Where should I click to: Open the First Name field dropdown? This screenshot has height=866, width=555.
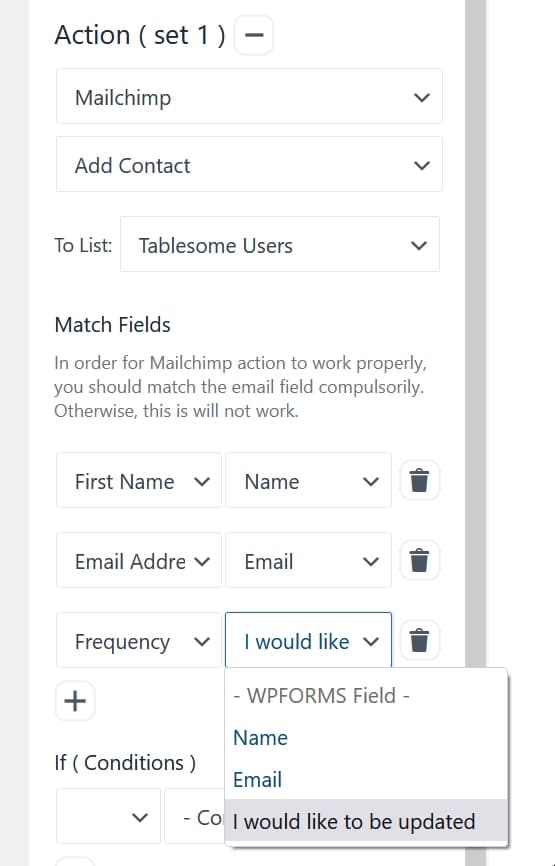[139, 480]
